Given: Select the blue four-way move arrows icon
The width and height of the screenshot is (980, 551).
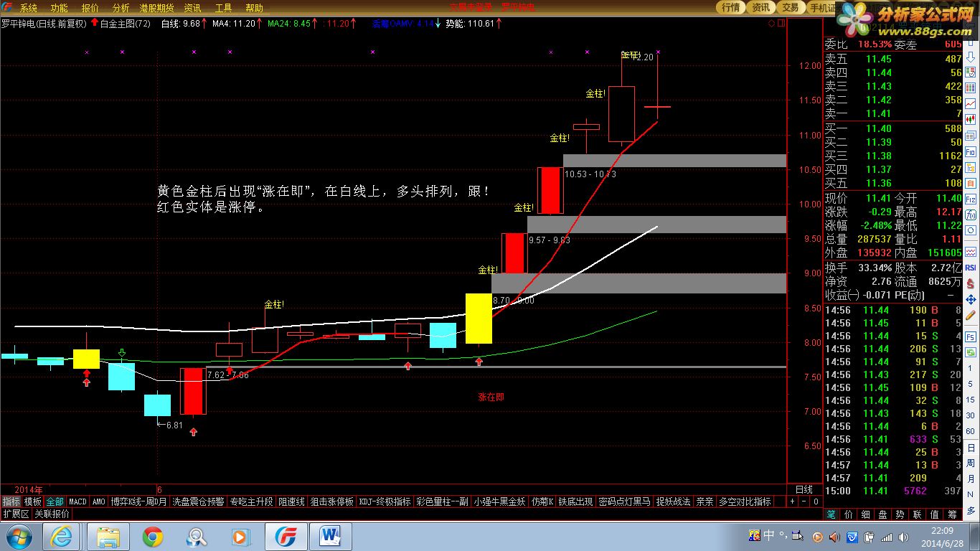Looking at the screenshot, I should tap(971, 300).
